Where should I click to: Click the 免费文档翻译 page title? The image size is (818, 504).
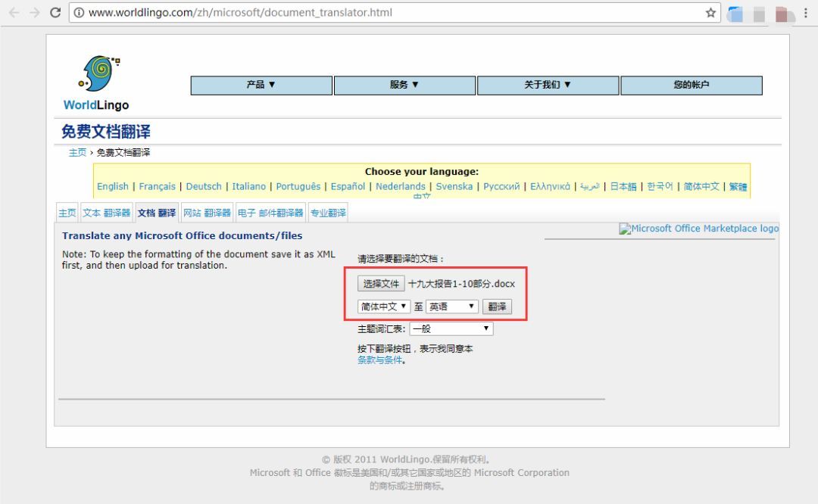pyautogui.click(x=106, y=132)
